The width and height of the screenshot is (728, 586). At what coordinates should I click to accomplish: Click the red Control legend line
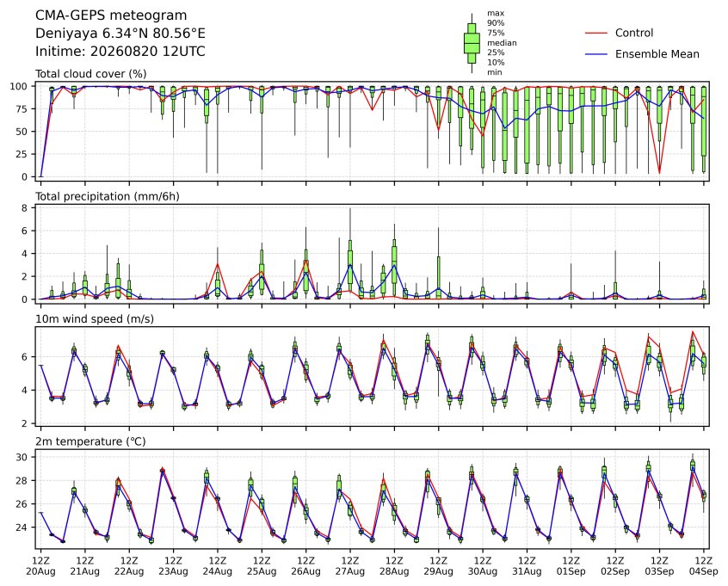(x=596, y=33)
